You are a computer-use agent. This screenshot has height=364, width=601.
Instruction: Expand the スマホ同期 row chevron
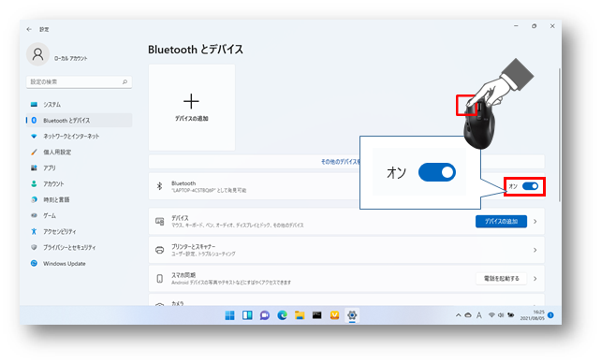coord(535,279)
